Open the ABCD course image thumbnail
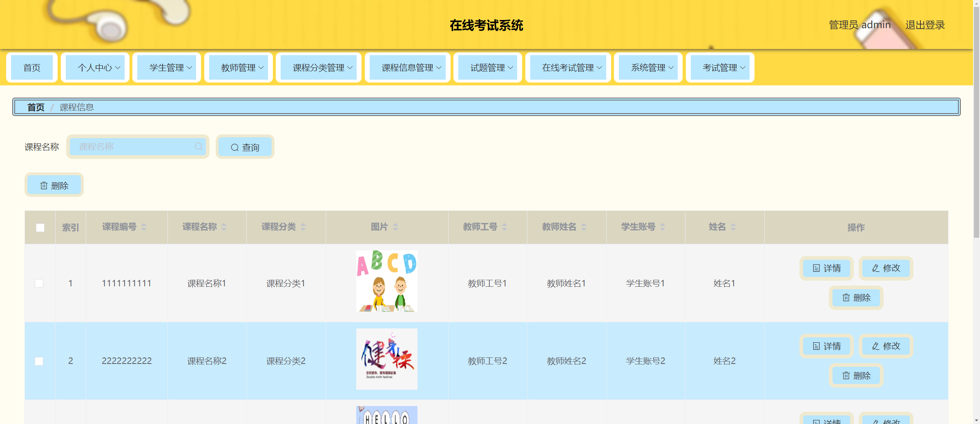Screen dimensions: 980x424 387,281
